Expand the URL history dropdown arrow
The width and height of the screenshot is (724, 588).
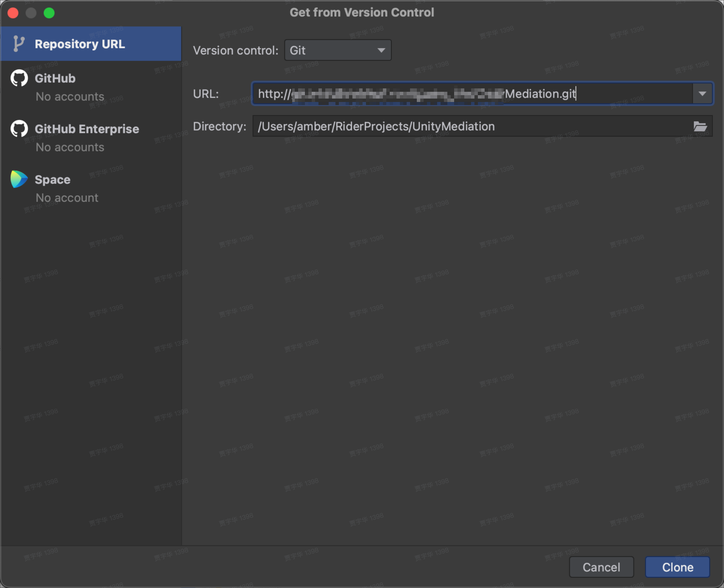(x=702, y=93)
